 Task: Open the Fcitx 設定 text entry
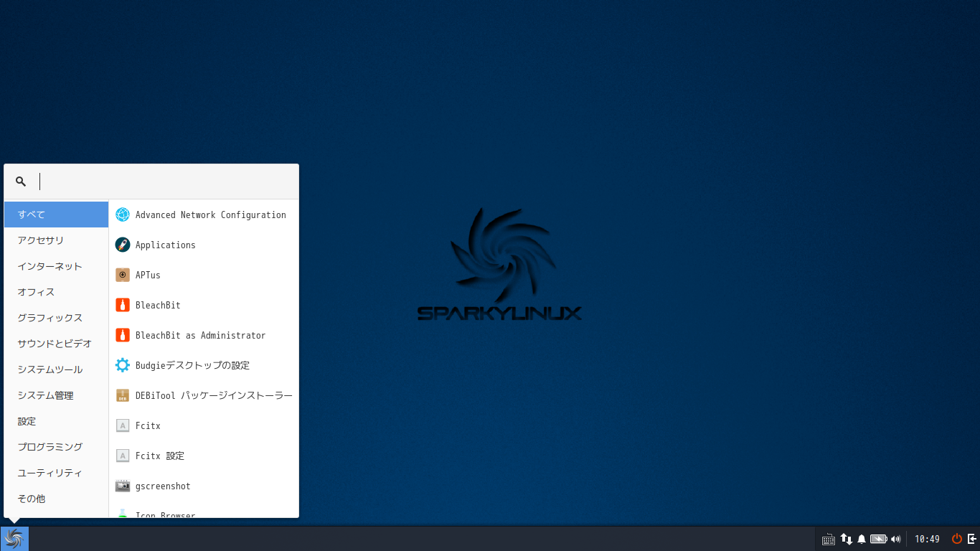tap(160, 456)
